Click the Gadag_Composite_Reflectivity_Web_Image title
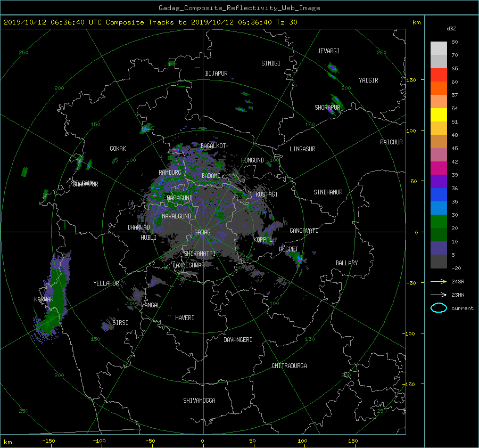Image resolution: width=479 pixels, height=448 pixels. (239, 7)
